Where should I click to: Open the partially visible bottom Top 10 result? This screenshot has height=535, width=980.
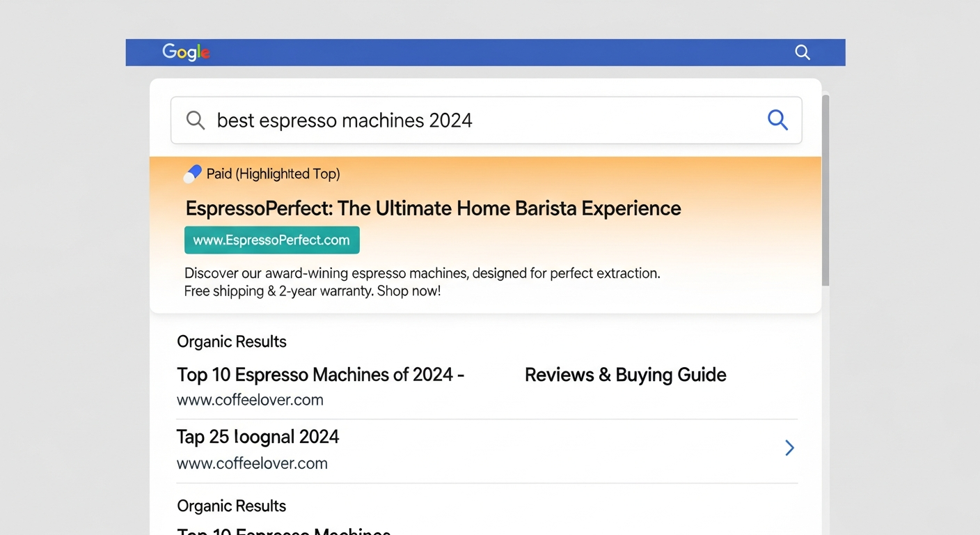click(x=283, y=531)
